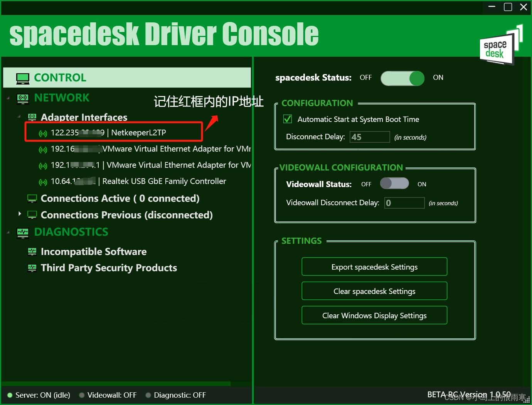This screenshot has width=532, height=405.
Task: Click the Connections Active monitor icon
Action: point(32,199)
